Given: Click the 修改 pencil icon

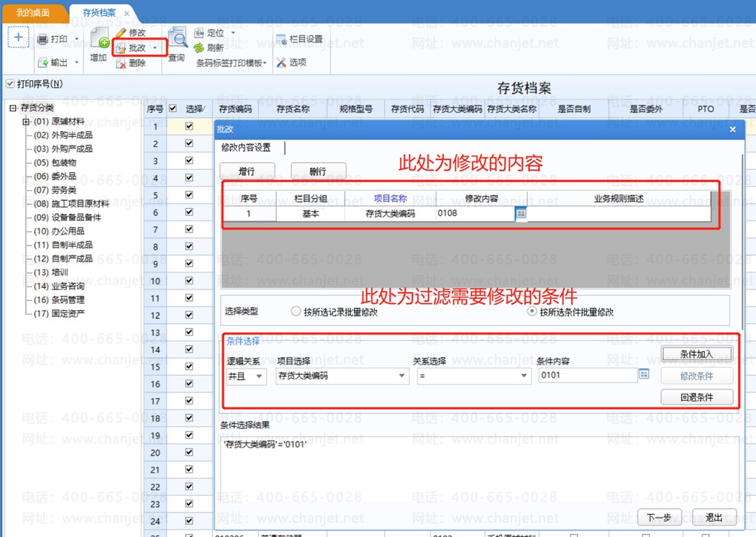Looking at the screenshot, I should 121,33.
